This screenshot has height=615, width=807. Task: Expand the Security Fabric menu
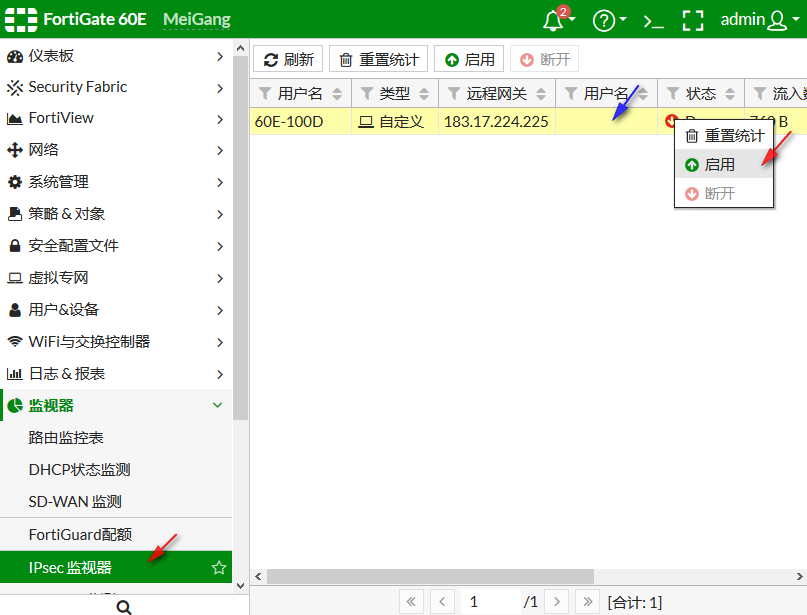click(x=116, y=87)
